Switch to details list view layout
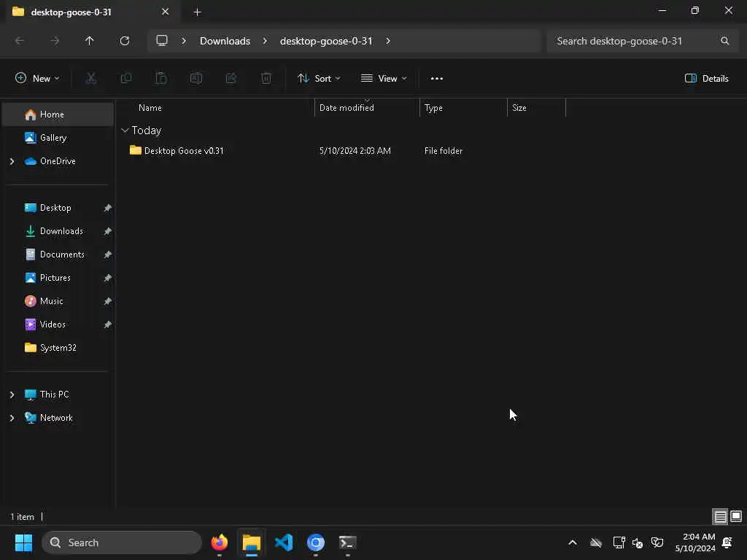 720,517
